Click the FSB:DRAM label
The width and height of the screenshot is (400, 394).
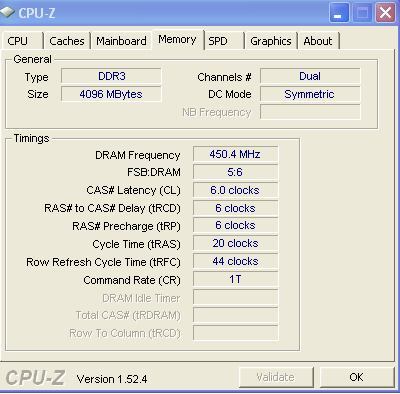click(x=154, y=172)
